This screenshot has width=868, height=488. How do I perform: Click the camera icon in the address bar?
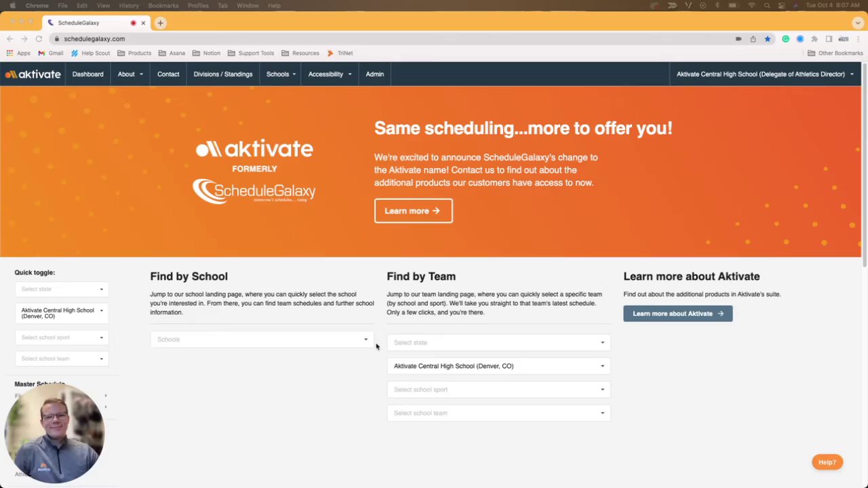(x=738, y=39)
